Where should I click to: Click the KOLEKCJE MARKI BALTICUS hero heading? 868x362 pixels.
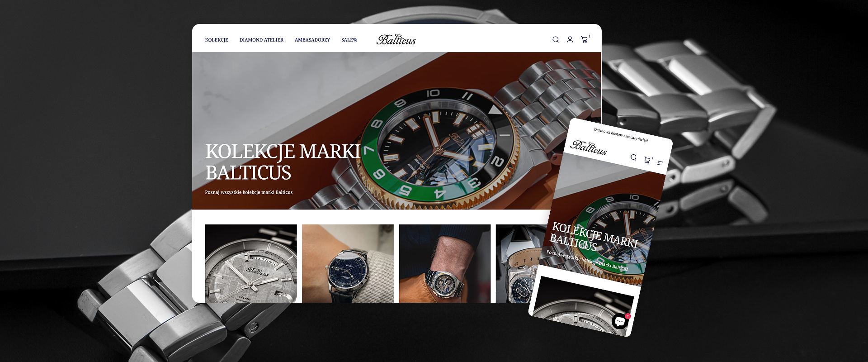pos(283,162)
